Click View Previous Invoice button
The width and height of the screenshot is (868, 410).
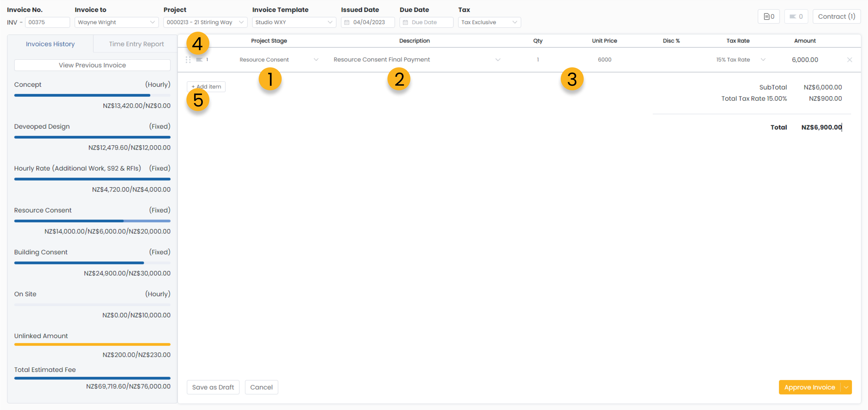point(92,65)
